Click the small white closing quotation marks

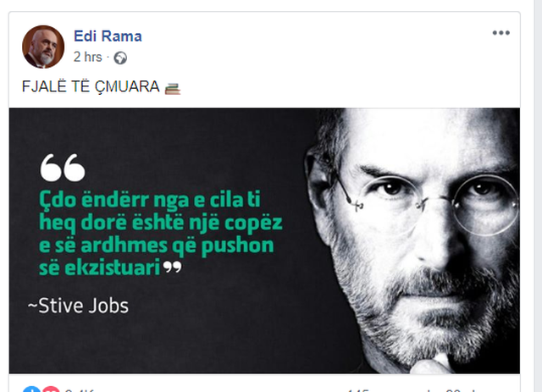[x=172, y=267]
